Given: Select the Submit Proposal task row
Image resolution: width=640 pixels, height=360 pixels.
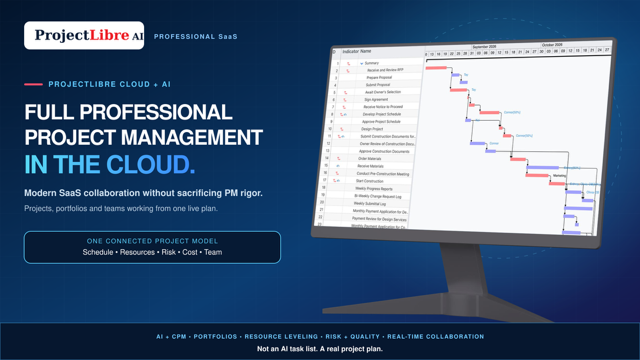Looking at the screenshot, I should click(378, 85).
